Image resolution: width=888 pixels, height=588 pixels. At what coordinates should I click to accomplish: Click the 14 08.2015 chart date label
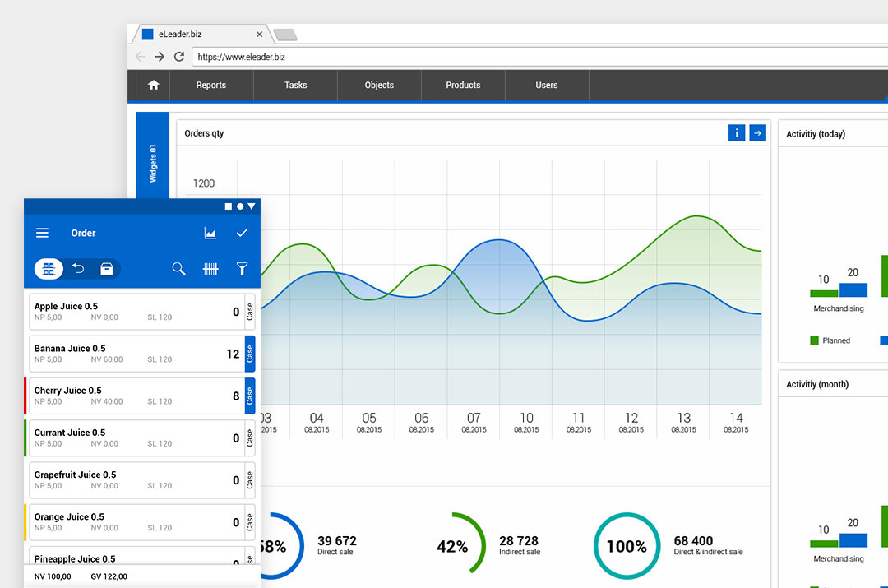(x=736, y=423)
